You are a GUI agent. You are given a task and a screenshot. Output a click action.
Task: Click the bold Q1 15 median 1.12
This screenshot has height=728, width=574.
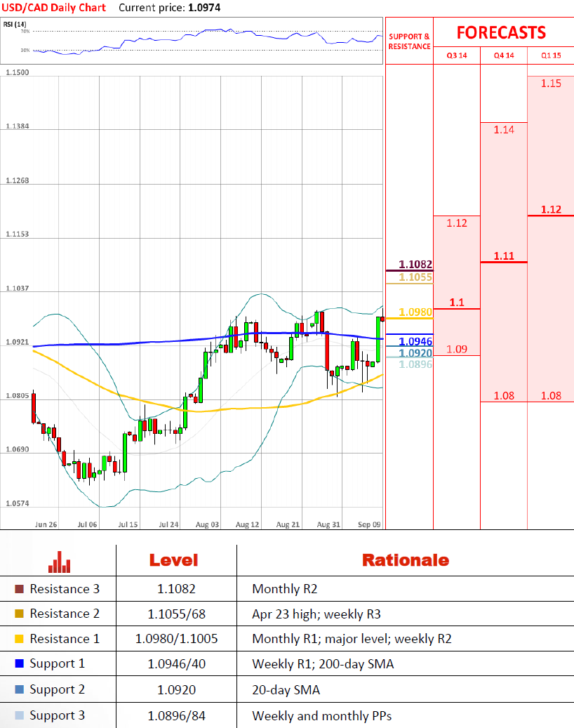click(x=551, y=209)
